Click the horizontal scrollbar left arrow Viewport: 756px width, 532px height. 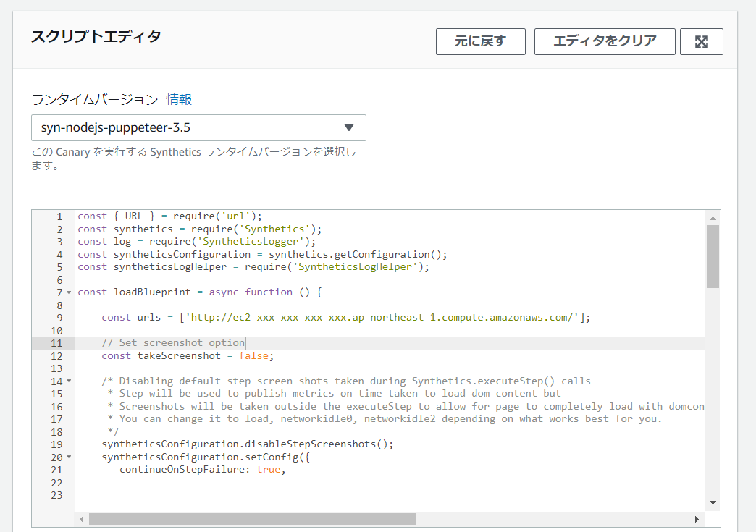click(82, 520)
